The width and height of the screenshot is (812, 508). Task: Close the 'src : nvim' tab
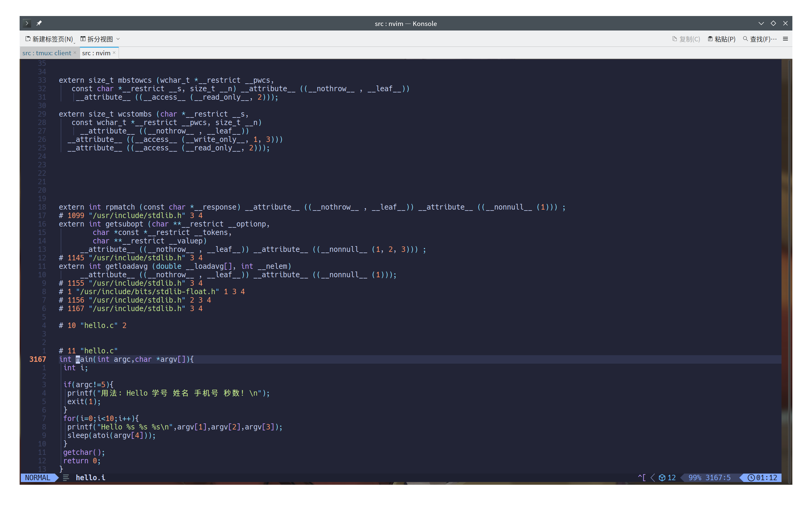(x=114, y=53)
